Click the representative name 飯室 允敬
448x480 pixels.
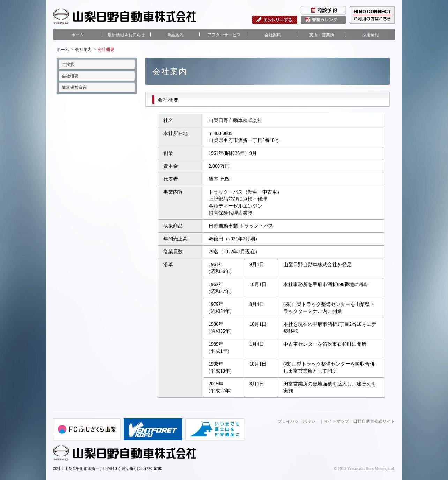click(219, 179)
